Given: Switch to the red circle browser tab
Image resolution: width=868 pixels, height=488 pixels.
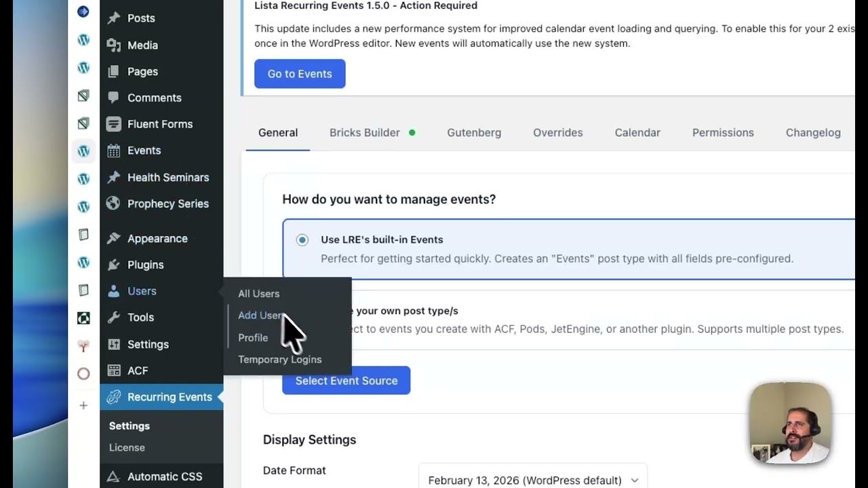Looking at the screenshot, I should click(83, 373).
